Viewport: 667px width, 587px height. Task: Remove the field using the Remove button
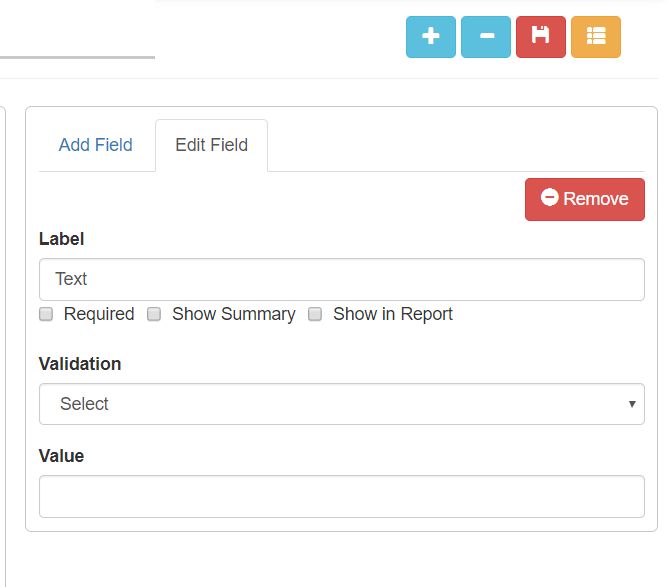coord(585,199)
